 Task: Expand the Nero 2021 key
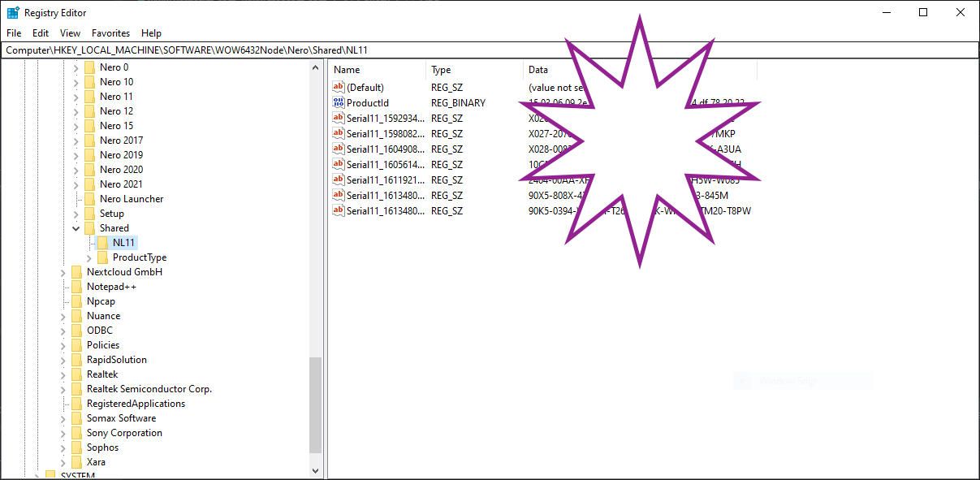coord(76,184)
